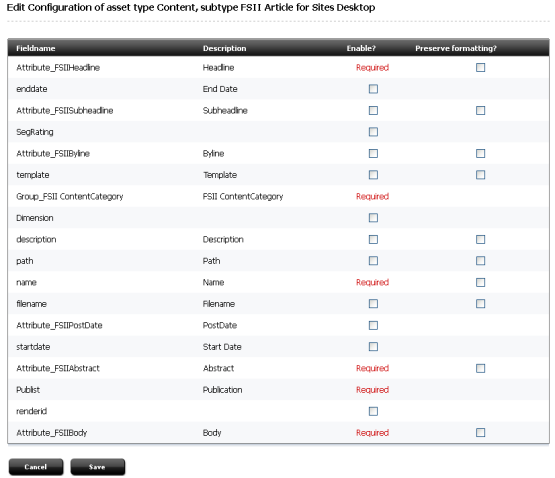Screen dimensions: 555x478
Task: Click the Publist fieldname text
Action: click(x=28, y=389)
